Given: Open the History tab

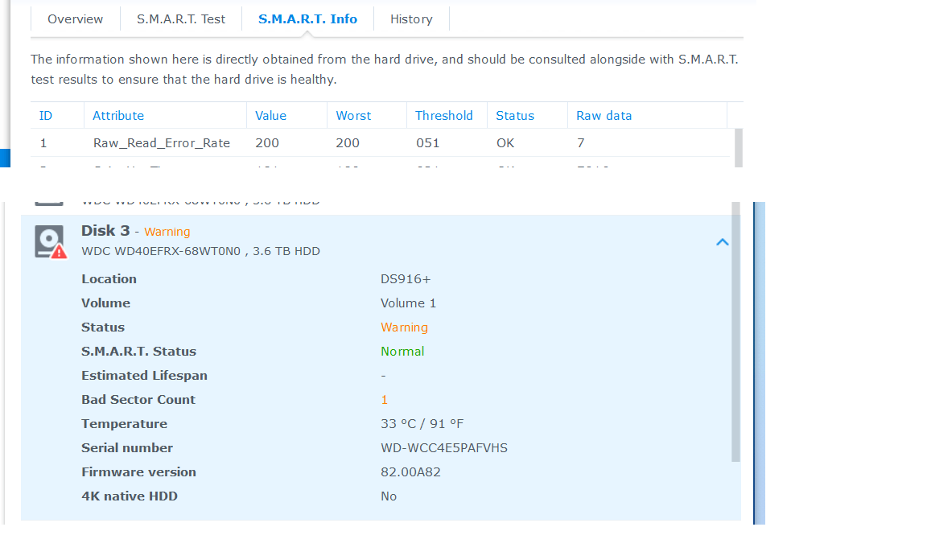Looking at the screenshot, I should 411,19.
